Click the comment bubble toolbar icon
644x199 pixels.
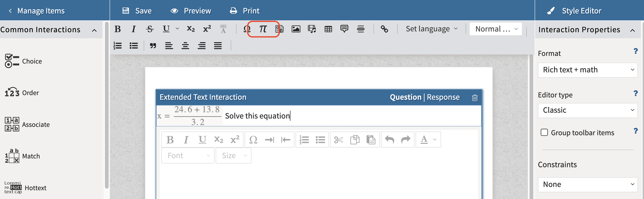[344, 29]
